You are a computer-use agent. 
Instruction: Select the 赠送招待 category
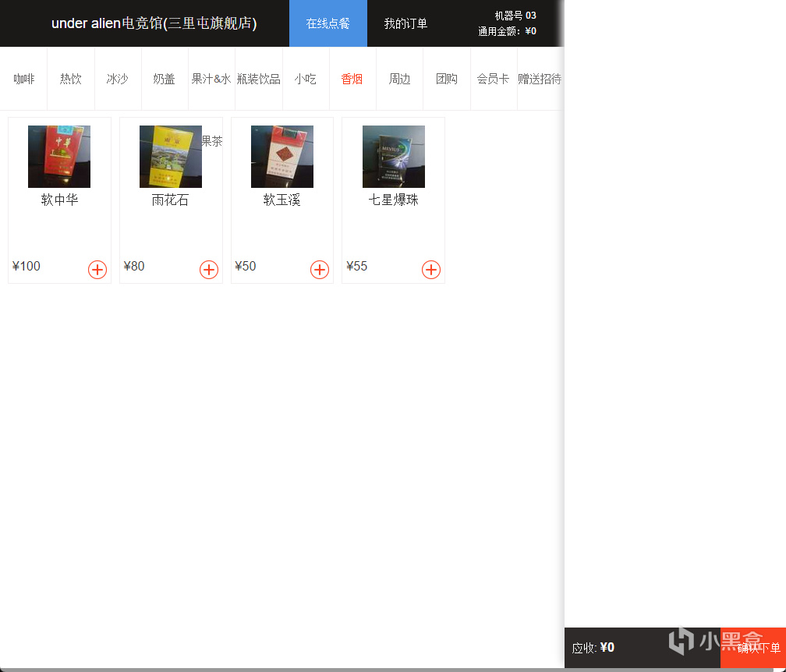coord(540,79)
